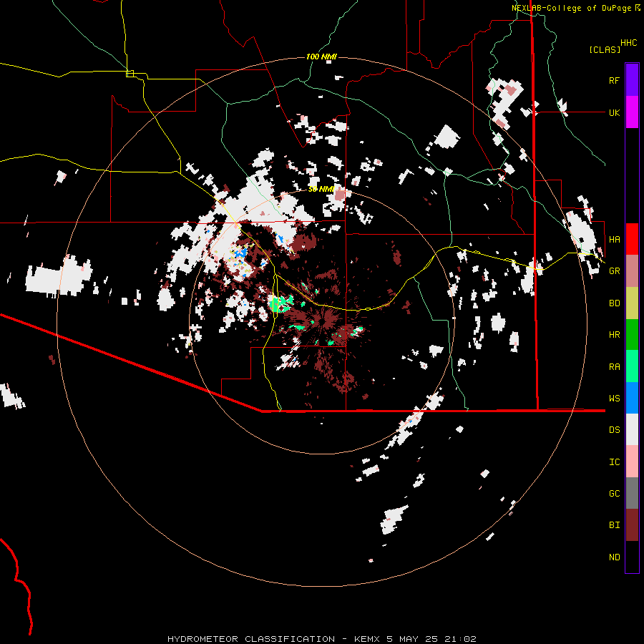Click the NEXLAB-College of DuPage credit text
Screen dimensions: 644x644
(x=571, y=8)
